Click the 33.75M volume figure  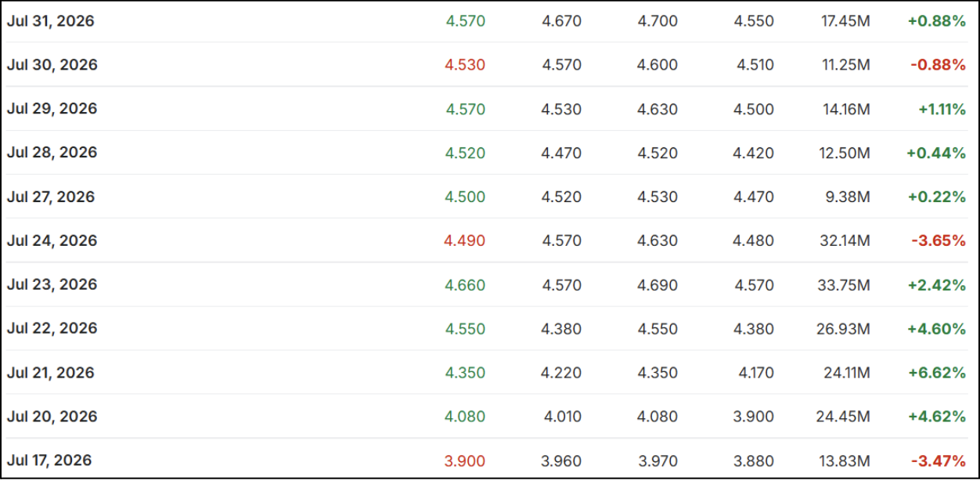844,285
